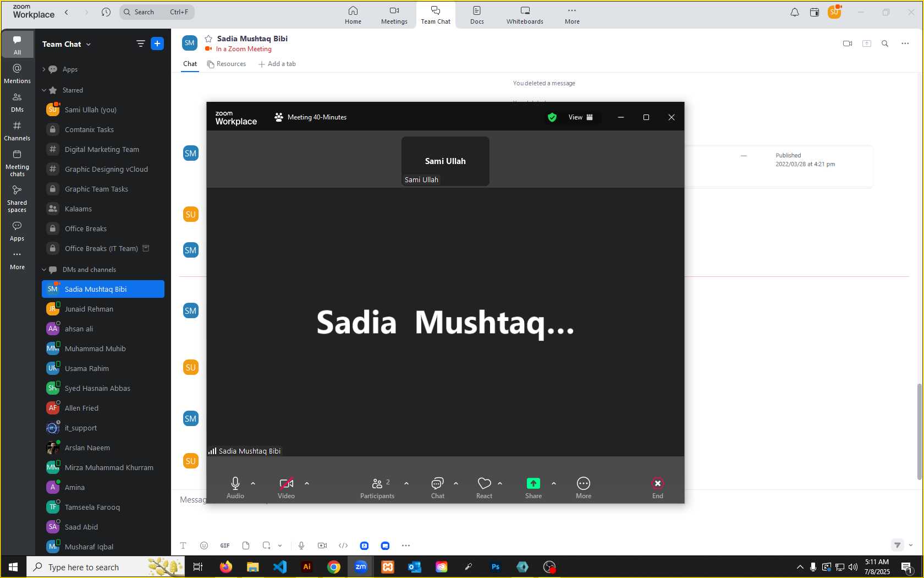Attach a file in the message toolbar
This screenshot has height=578, width=924.
[246, 546]
